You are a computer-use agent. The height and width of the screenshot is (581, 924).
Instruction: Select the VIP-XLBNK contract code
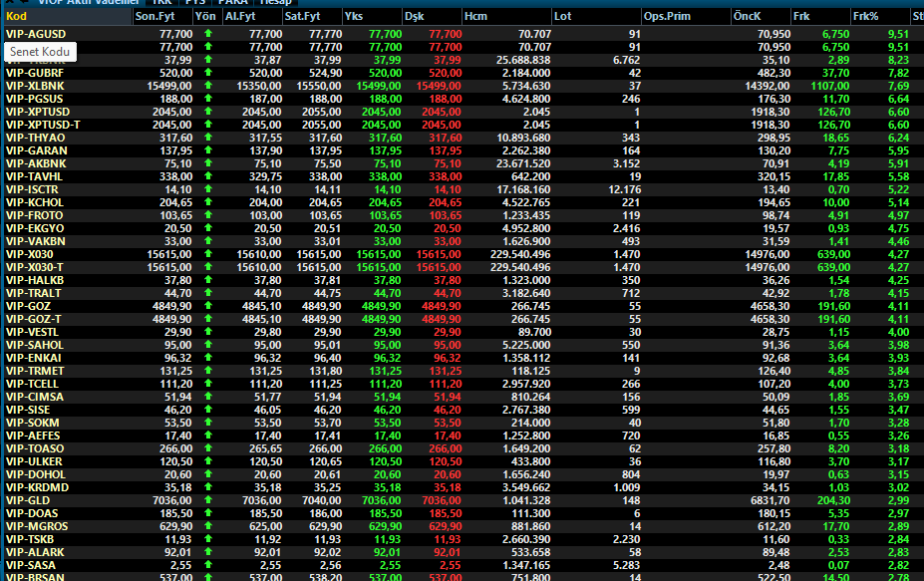coord(35,86)
